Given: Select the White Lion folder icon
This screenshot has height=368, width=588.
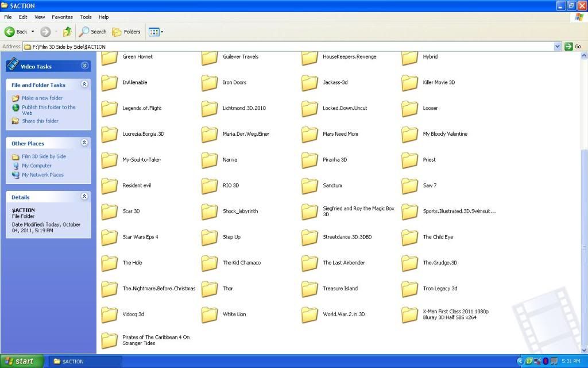Looking at the screenshot, I should [x=209, y=315].
